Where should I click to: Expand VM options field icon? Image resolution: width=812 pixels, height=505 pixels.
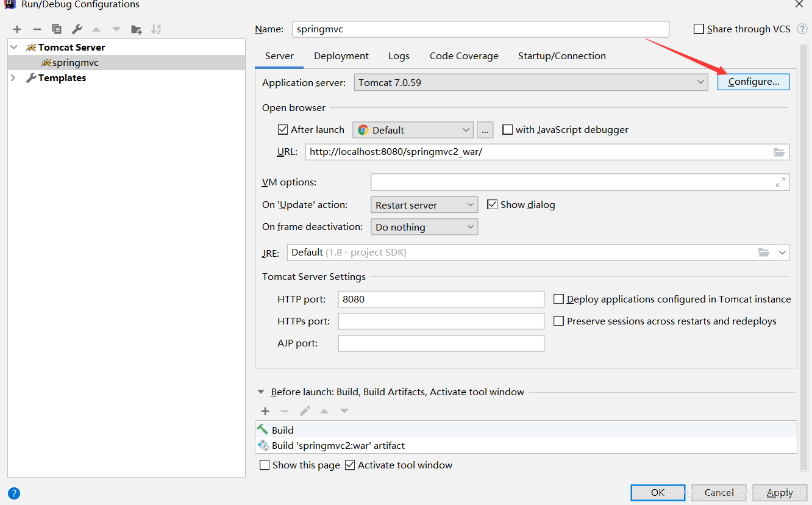[x=780, y=182]
